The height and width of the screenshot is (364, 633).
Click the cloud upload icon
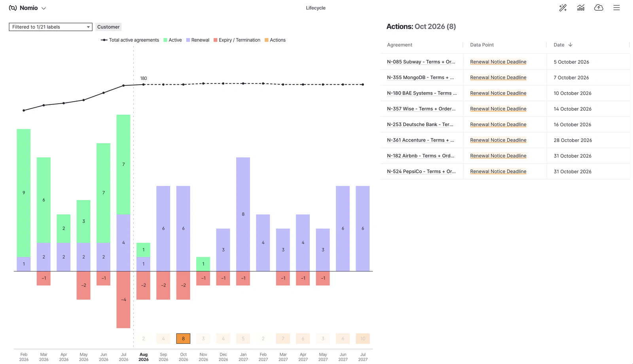(599, 8)
